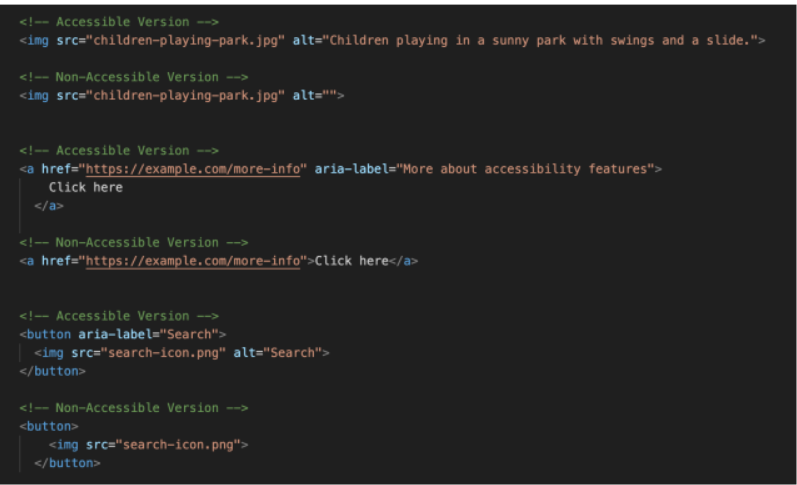797x485 pixels.
Task: Click the Non-Accessible Version comment above the bare button
Action: coord(133,407)
